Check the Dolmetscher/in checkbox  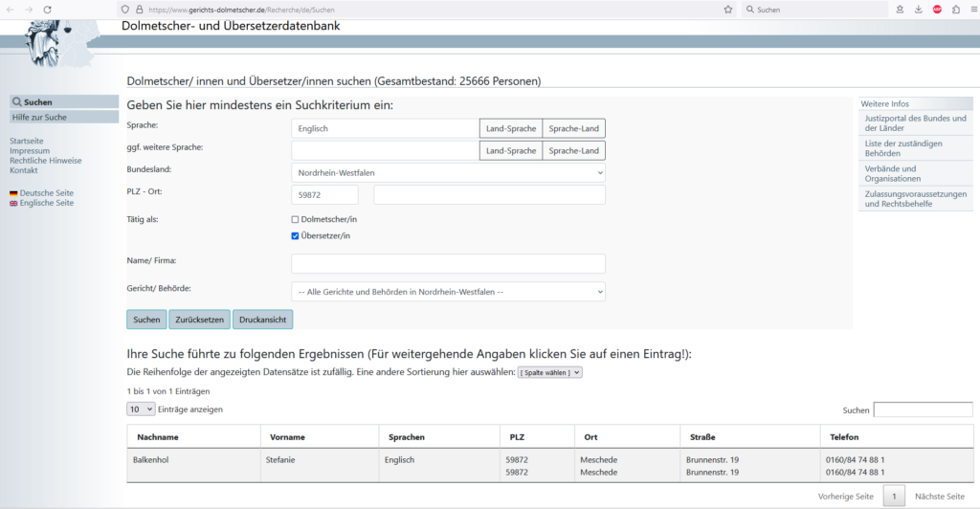pos(295,220)
